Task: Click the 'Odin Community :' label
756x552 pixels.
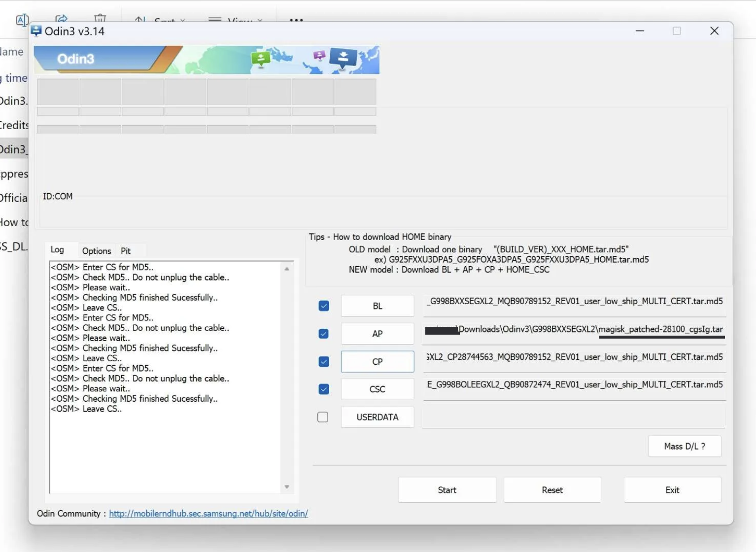Action: point(71,514)
